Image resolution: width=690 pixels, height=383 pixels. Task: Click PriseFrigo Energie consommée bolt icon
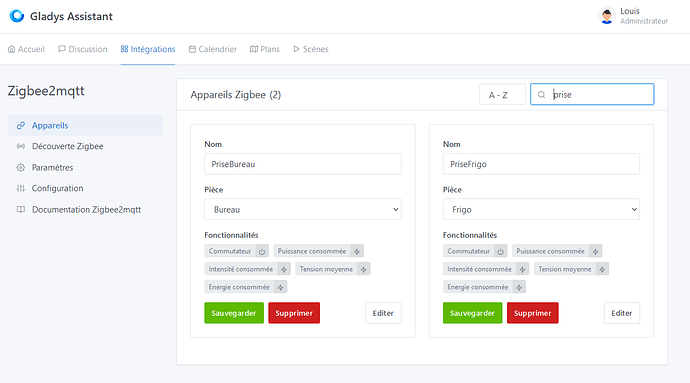[x=519, y=287]
